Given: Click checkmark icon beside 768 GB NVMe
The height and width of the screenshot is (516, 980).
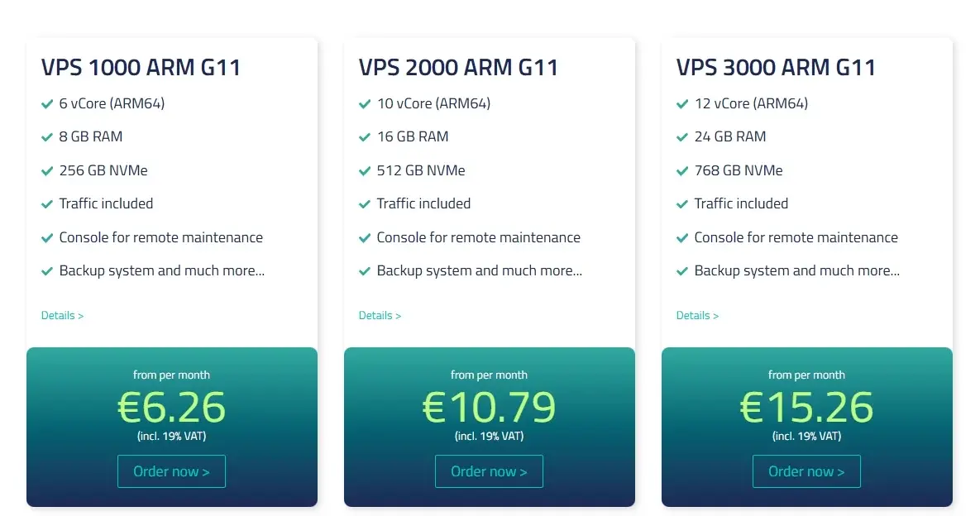Looking at the screenshot, I should pos(682,170).
